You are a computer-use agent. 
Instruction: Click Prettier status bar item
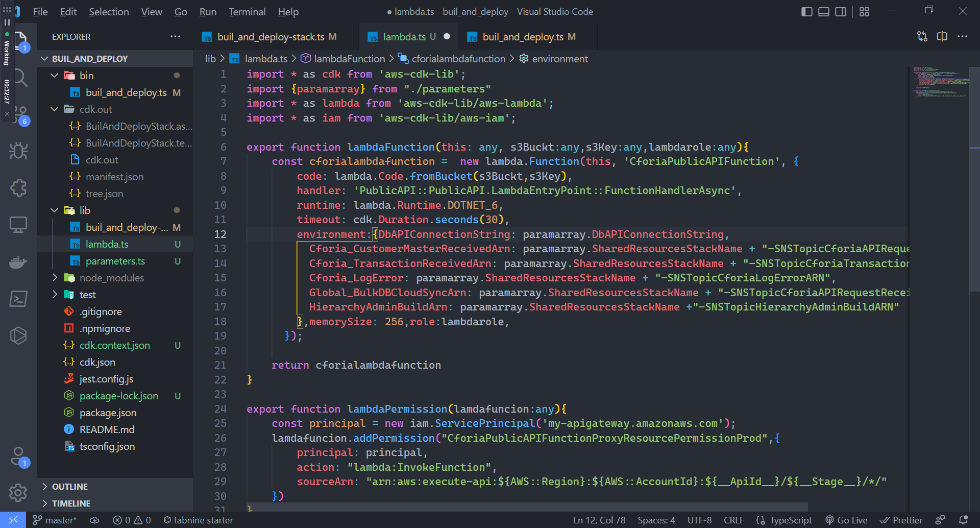(902, 520)
